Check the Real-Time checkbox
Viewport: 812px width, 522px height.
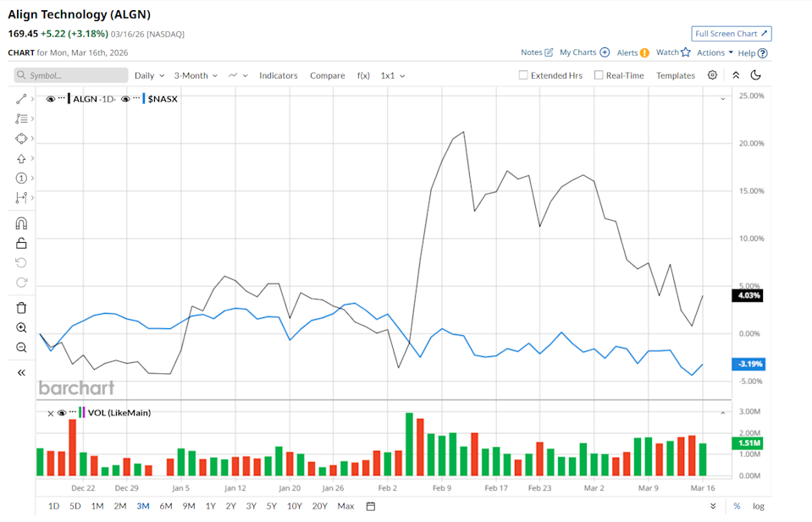tap(599, 75)
